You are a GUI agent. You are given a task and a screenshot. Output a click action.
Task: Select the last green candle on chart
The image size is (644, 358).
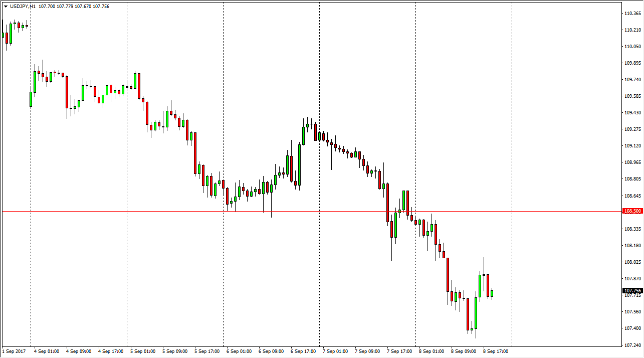(492, 293)
